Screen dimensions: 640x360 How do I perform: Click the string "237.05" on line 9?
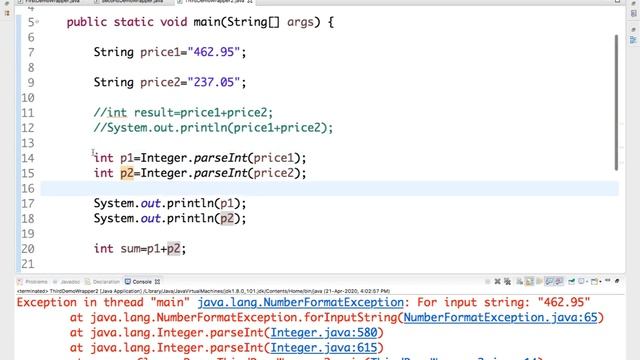[x=213, y=82]
